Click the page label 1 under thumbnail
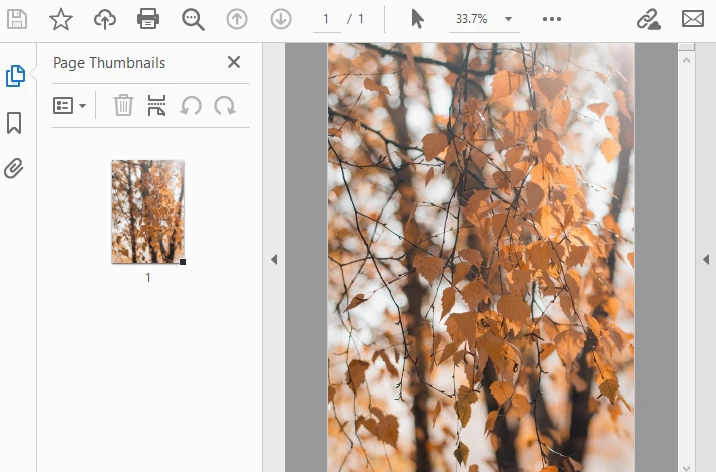716x472 pixels. (x=148, y=278)
